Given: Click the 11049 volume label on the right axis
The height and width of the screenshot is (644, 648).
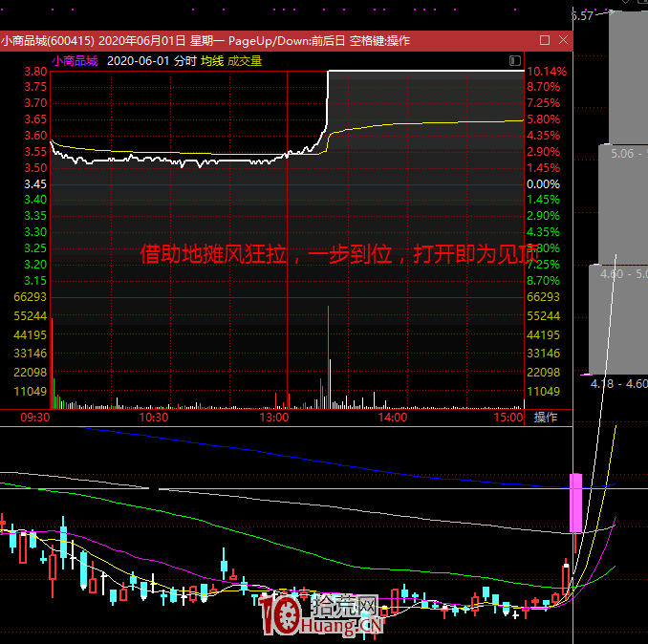Looking at the screenshot, I should point(543,392).
